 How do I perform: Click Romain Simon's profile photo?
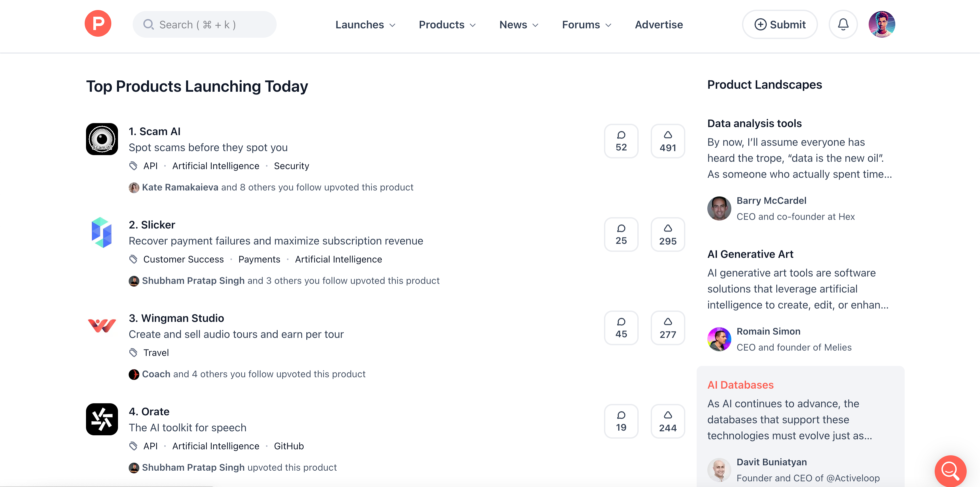[x=719, y=339]
